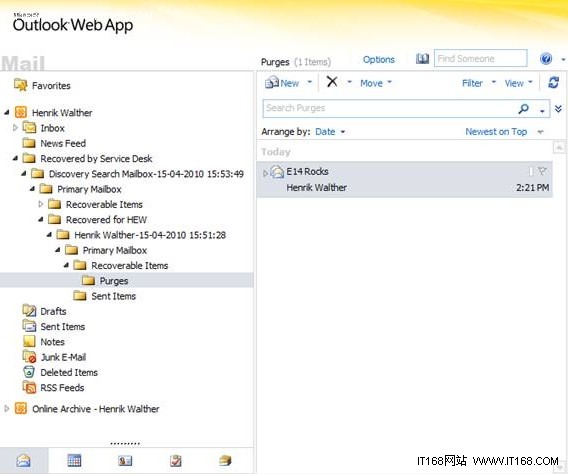Collapse the Henrik Walther mailbox tree
This screenshot has height=474, width=568.
coord(7,113)
